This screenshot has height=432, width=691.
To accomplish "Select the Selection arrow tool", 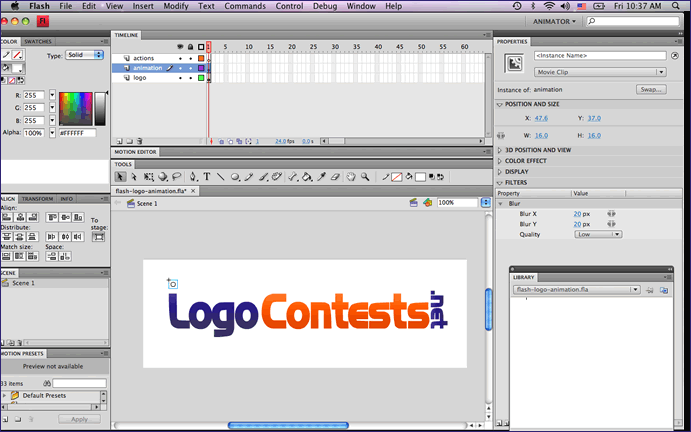I will (x=120, y=177).
